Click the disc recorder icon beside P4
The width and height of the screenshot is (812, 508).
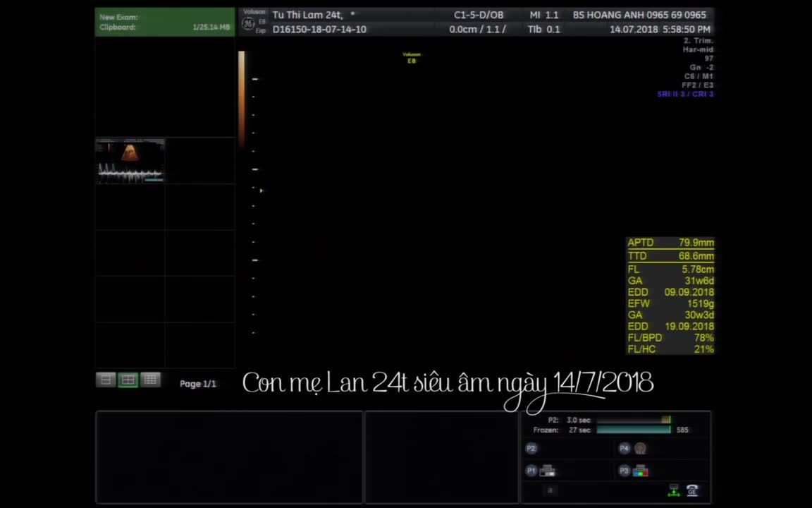(641, 449)
